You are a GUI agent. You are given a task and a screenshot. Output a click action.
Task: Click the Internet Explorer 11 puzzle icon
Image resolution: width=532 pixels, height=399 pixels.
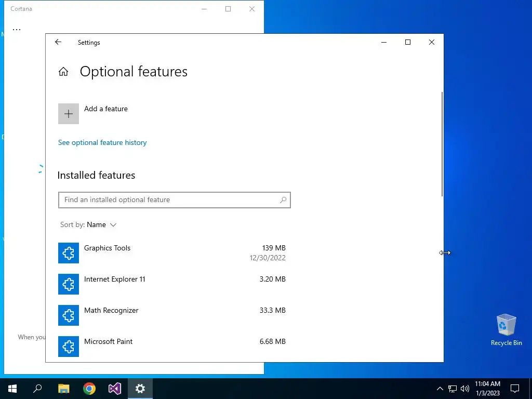point(69,284)
